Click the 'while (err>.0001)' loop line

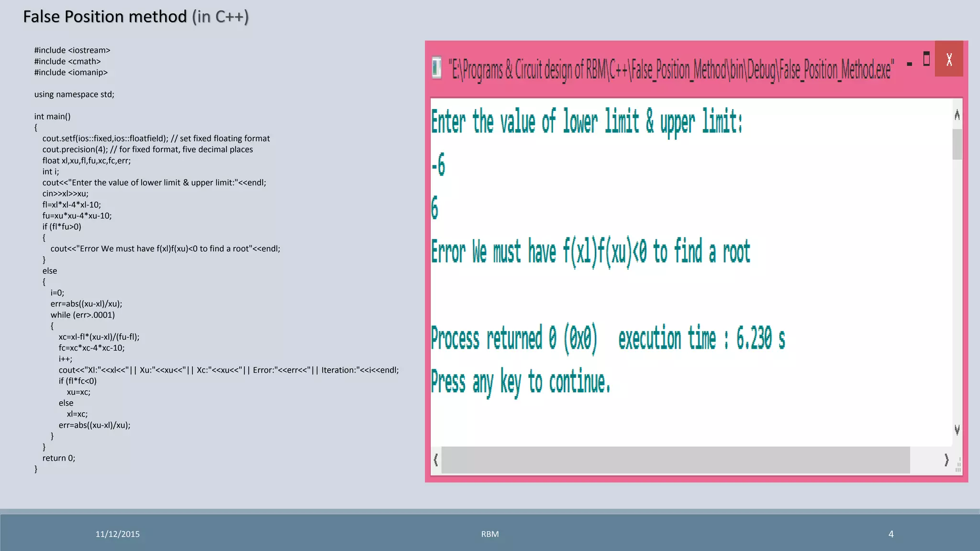pos(83,315)
